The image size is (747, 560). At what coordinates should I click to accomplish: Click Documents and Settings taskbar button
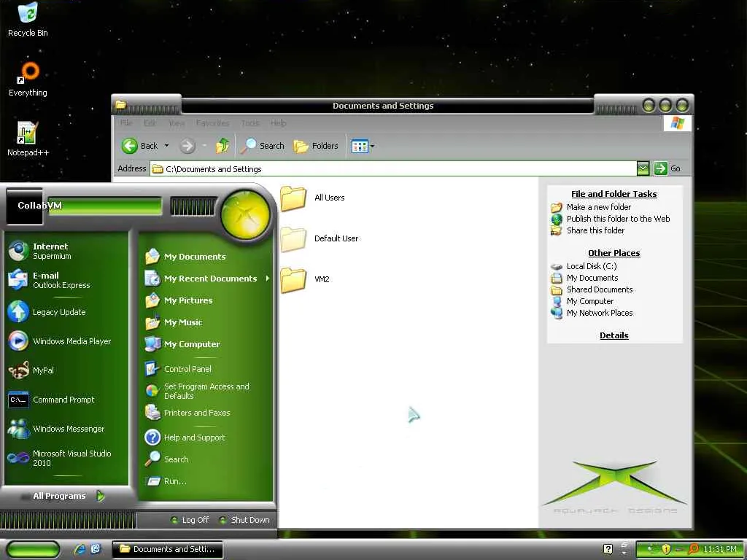pyautogui.click(x=167, y=549)
